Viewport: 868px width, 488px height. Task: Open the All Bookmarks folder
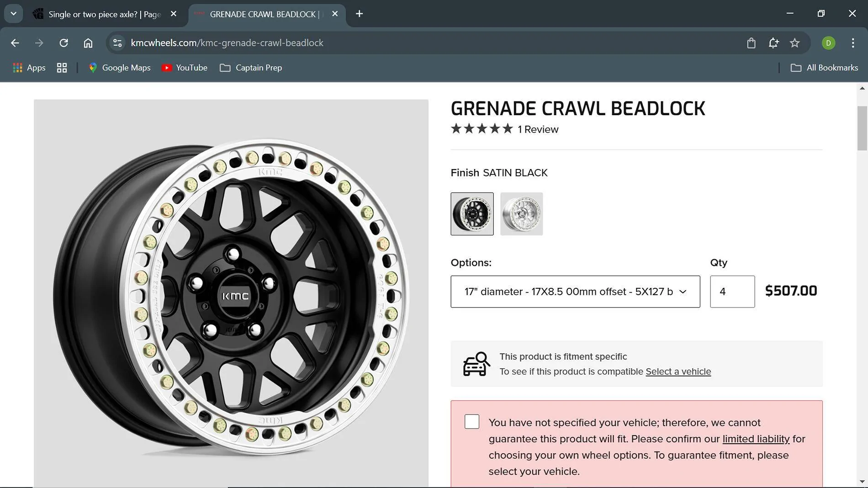[x=824, y=68]
